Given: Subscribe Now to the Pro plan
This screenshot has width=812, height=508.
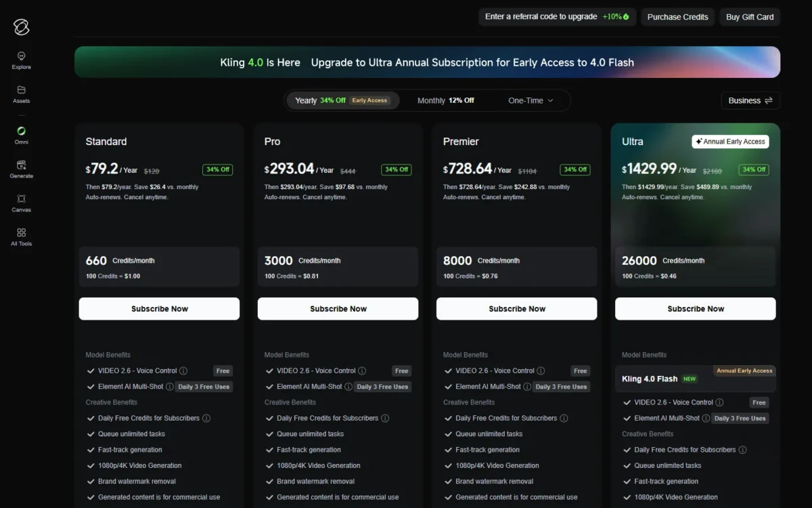Looking at the screenshot, I should pos(338,309).
